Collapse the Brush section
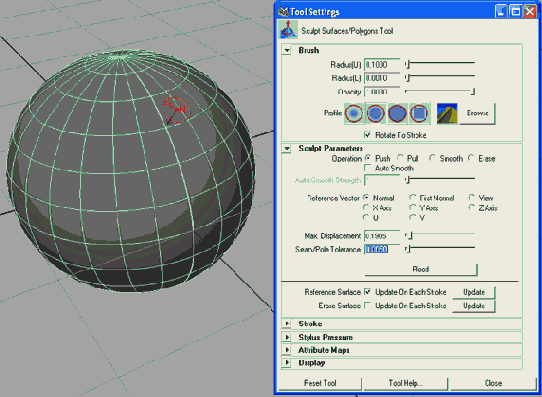This screenshot has width=542, height=397. pos(287,50)
